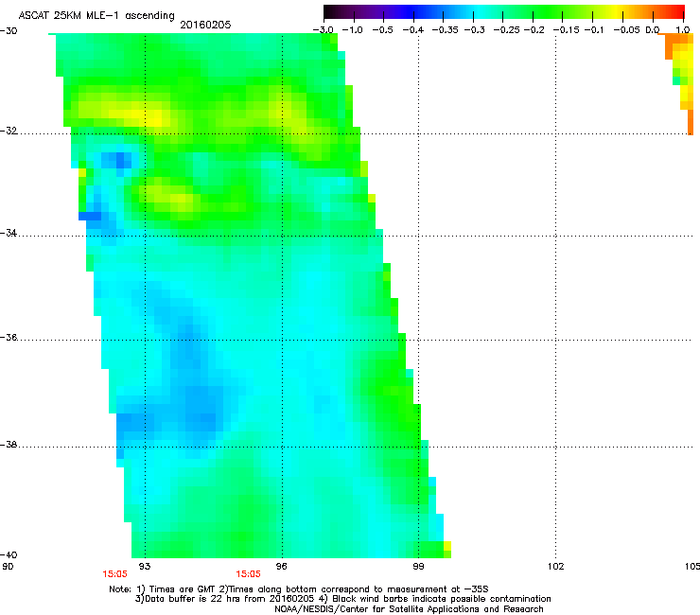The image size is (700, 615).
Task: Click the 'Times are GMT' note line
Action: (299, 589)
